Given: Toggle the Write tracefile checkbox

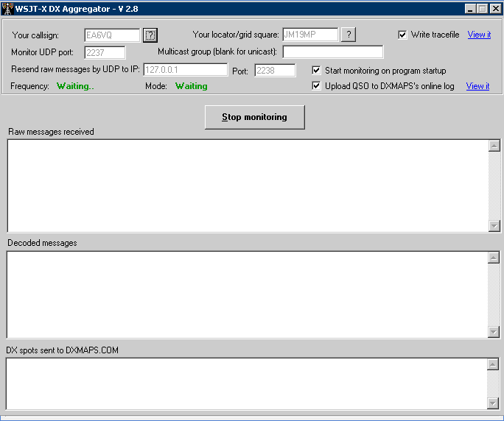Looking at the screenshot, I should 402,35.
